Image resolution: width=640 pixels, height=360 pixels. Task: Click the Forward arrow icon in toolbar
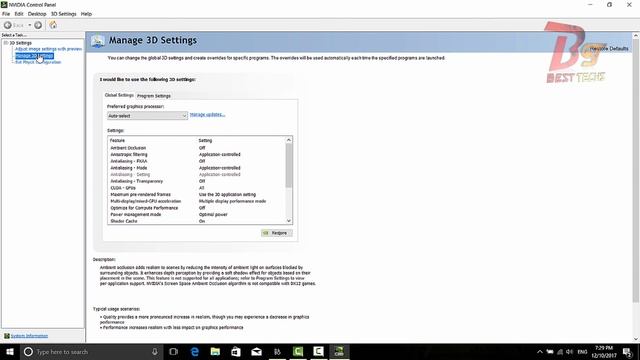tap(38, 25)
